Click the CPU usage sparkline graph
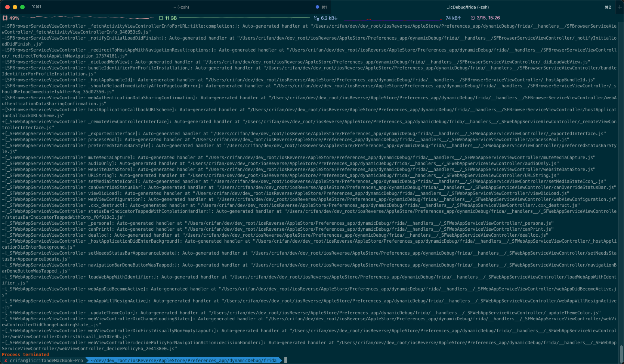This screenshot has height=364, width=624. pyautogui.click(x=88, y=18)
